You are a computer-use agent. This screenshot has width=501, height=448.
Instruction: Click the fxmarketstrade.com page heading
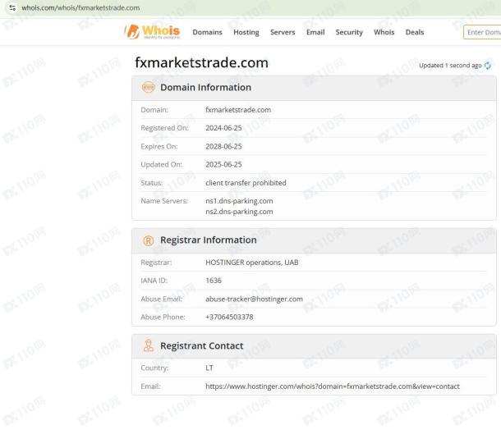201,62
